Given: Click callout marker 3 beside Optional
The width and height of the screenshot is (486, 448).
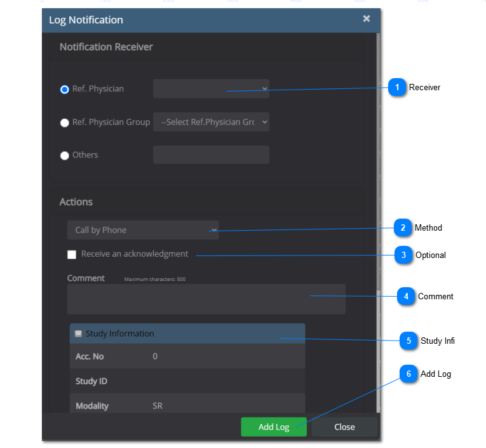Looking at the screenshot, I should click(x=403, y=255).
